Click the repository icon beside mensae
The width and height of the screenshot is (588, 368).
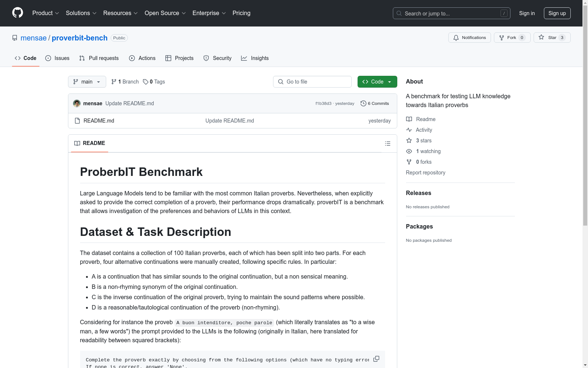(15, 38)
